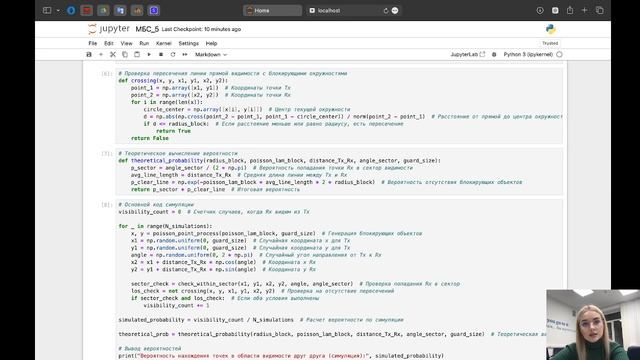The image size is (640, 360).
Task: Rename the notebook title МБС_5
Action: click(147, 29)
